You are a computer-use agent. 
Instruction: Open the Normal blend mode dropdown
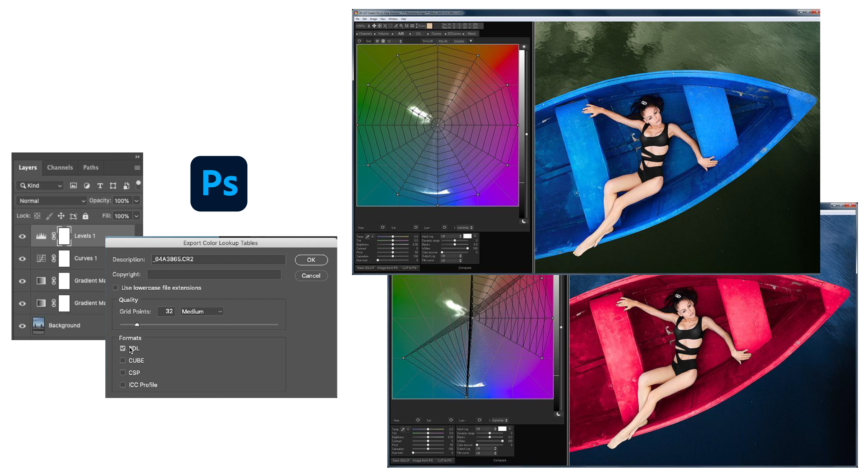point(51,201)
